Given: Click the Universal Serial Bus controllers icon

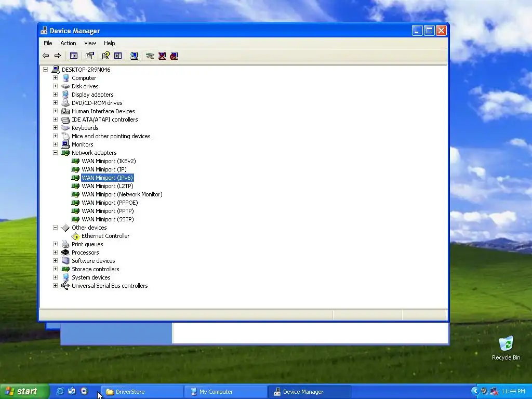Looking at the screenshot, I should tap(65, 286).
